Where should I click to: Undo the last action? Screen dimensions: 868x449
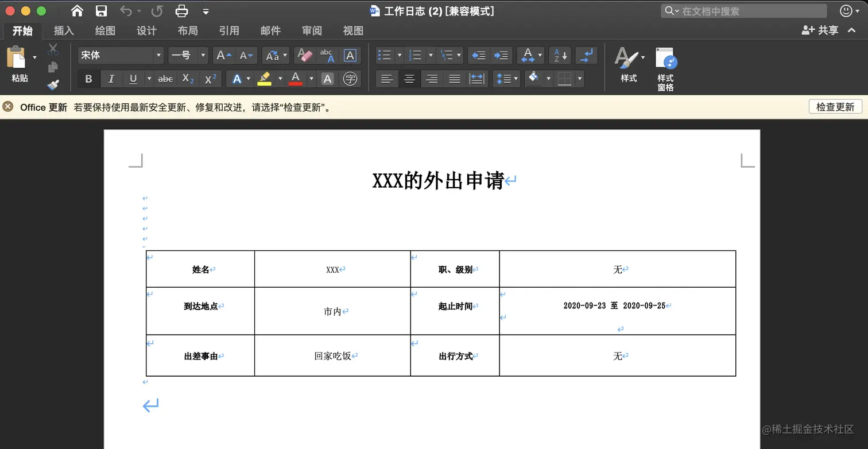click(x=126, y=11)
